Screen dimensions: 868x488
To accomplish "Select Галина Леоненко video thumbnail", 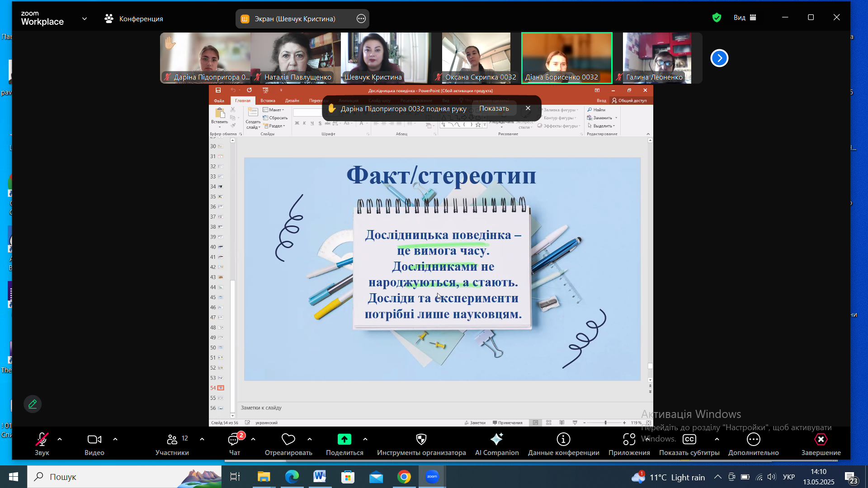I will pyautogui.click(x=657, y=58).
